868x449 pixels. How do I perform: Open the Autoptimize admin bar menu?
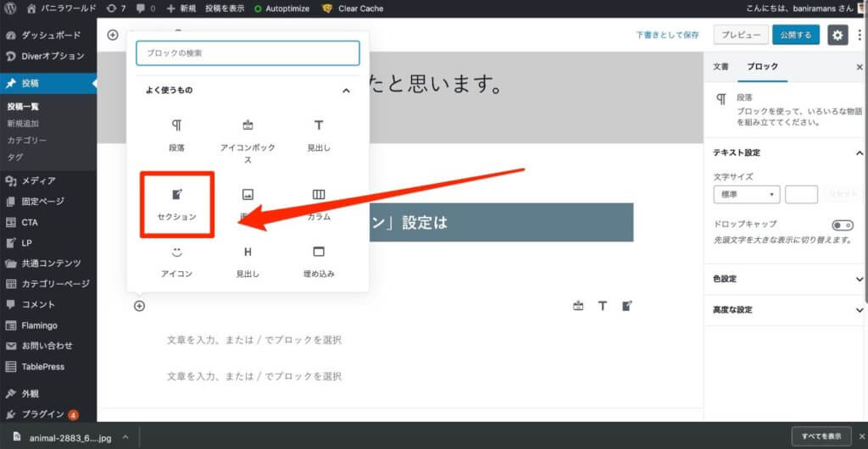tap(281, 8)
